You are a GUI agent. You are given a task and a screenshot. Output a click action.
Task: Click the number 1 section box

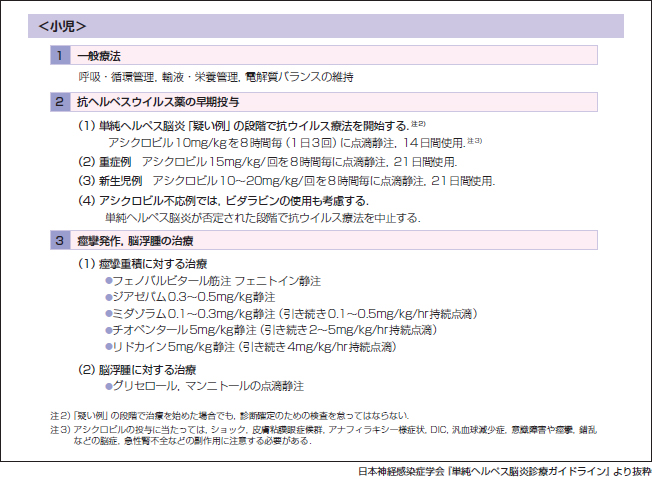tap(60, 55)
